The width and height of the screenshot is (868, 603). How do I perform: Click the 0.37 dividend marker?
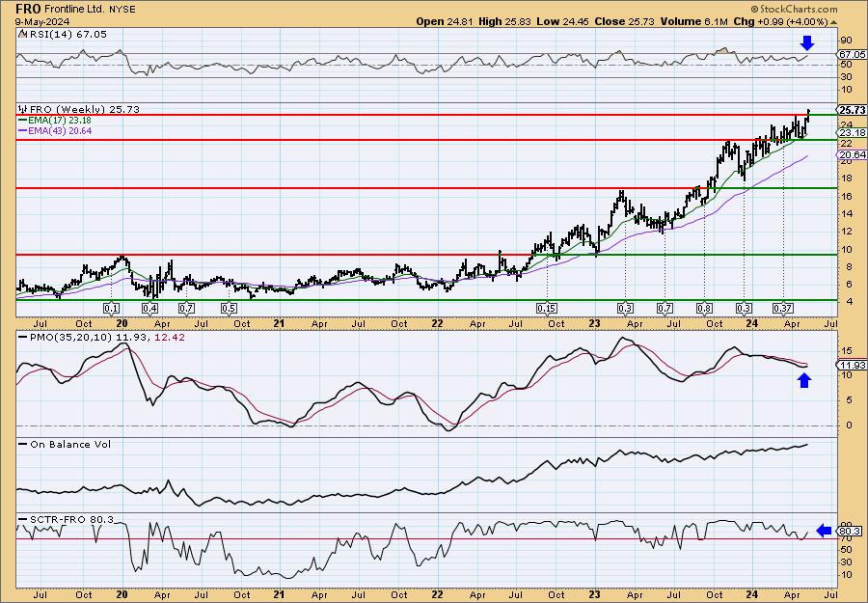783,309
